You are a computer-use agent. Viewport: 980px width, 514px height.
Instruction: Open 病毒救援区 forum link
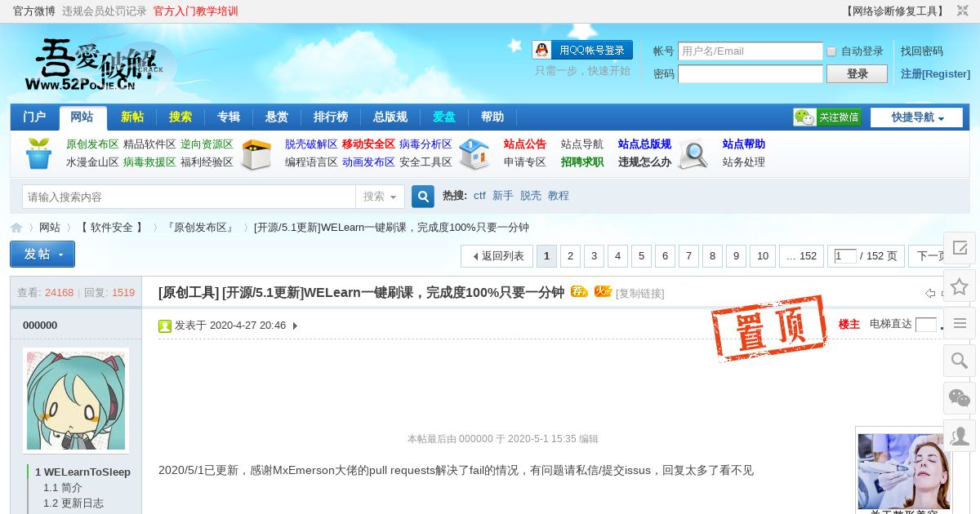pos(149,162)
